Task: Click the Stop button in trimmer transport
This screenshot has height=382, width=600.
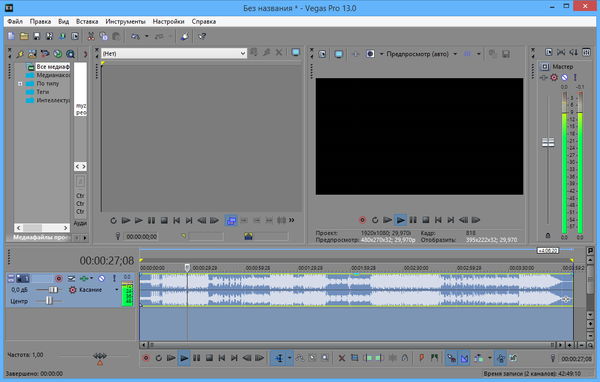Action: 164,220
